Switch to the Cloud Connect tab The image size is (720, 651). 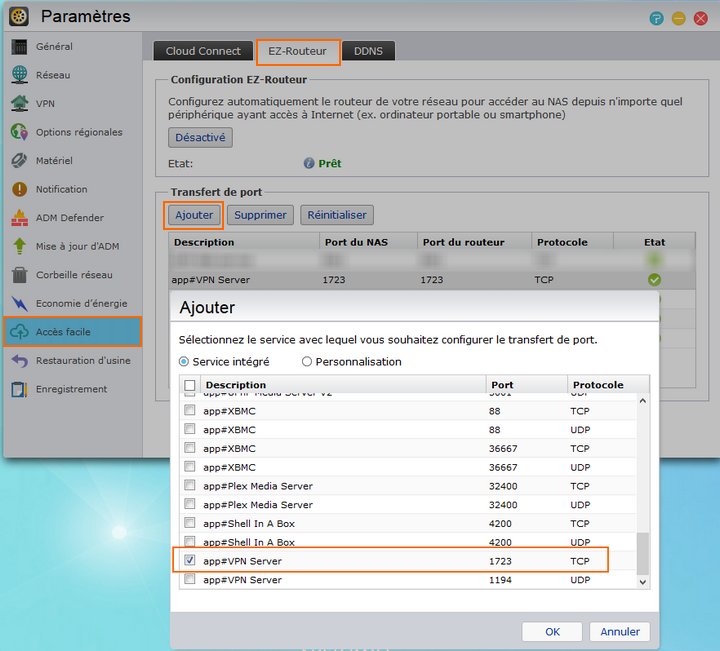(x=203, y=51)
